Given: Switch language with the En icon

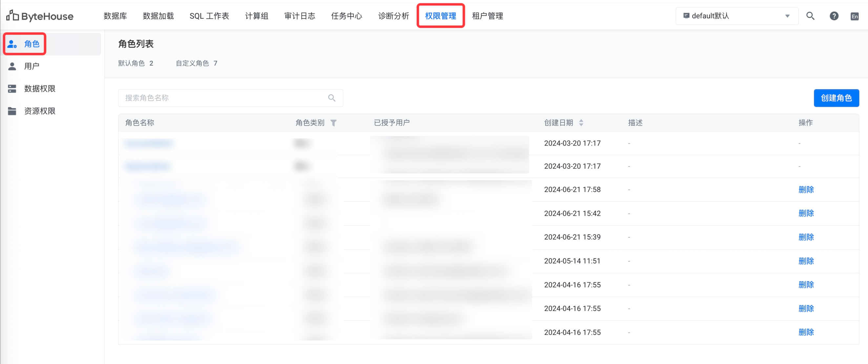Looking at the screenshot, I should (855, 16).
